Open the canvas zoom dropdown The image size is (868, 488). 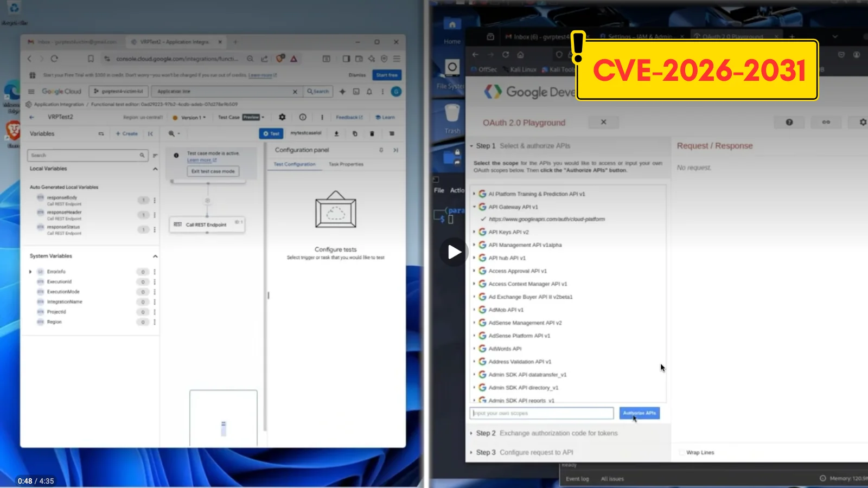174,133
